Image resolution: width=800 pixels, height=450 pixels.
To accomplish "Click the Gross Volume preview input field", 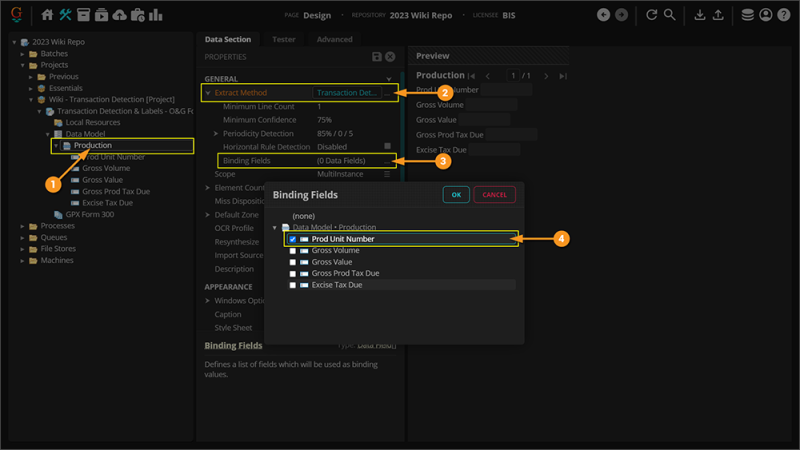I will click(491, 105).
